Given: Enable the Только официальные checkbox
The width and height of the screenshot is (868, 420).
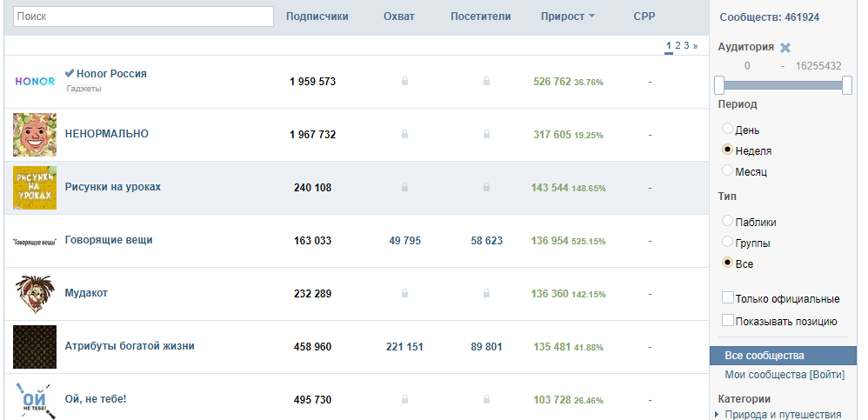Looking at the screenshot, I should [x=728, y=298].
